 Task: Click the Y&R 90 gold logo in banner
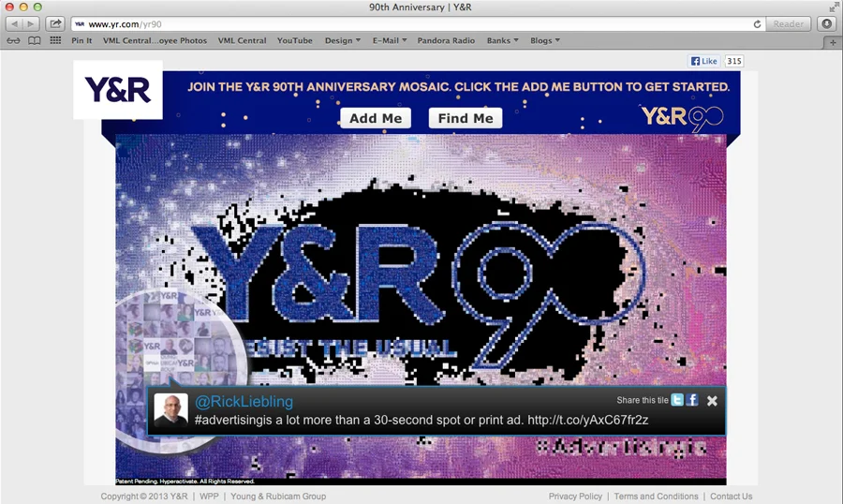682,117
